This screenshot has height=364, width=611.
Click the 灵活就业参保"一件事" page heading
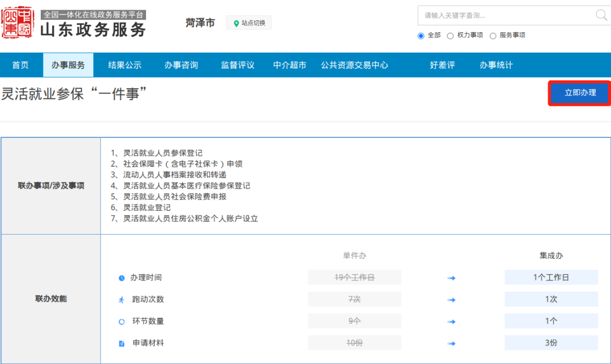(x=74, y=94)
